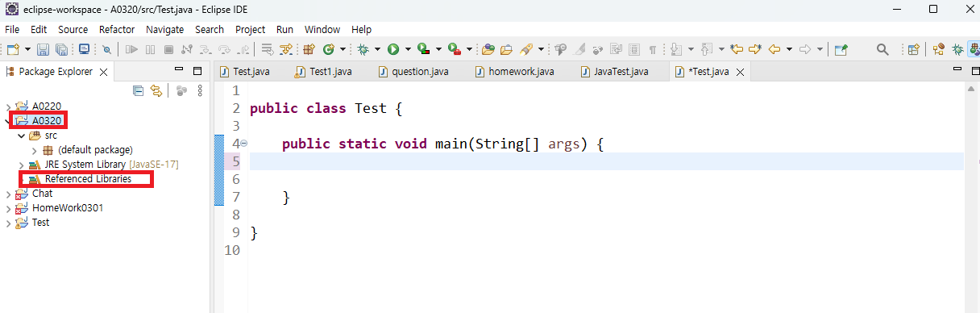980x313 pixels.
Task: Click the Run External Tools icon
Action: point(454,49)
